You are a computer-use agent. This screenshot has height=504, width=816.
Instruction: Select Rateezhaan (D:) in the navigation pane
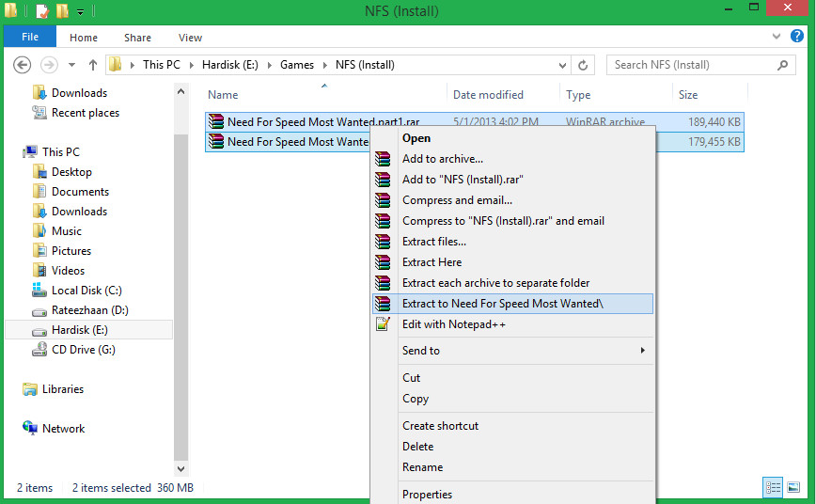coord(89,310)
